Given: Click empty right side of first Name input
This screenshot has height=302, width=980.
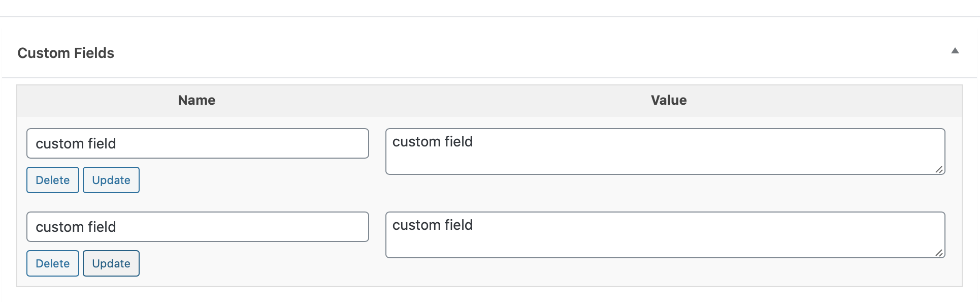Looking at the screenshot, I should pyautogui.click(x=305, y=143).
